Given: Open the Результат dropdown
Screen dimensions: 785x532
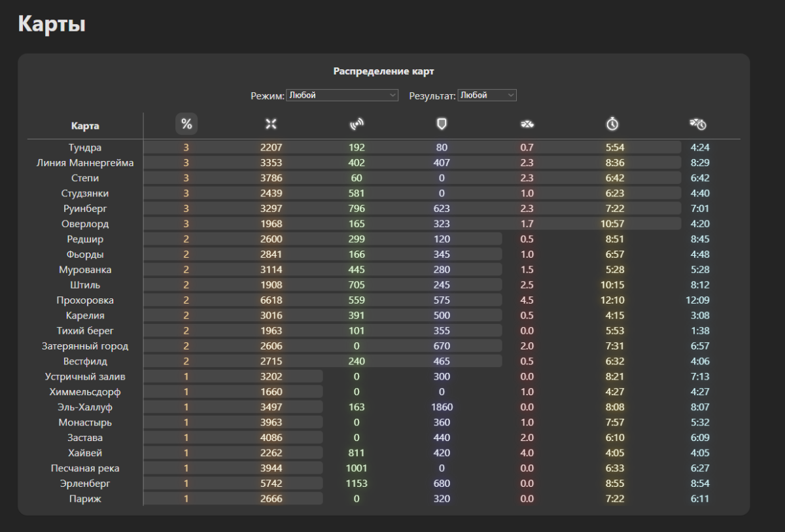Looking at the screenshot, I should click(x=487, y=96).
